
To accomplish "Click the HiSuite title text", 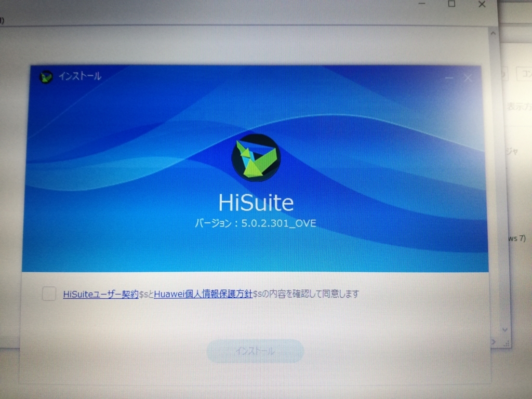I will coord(256,203).
